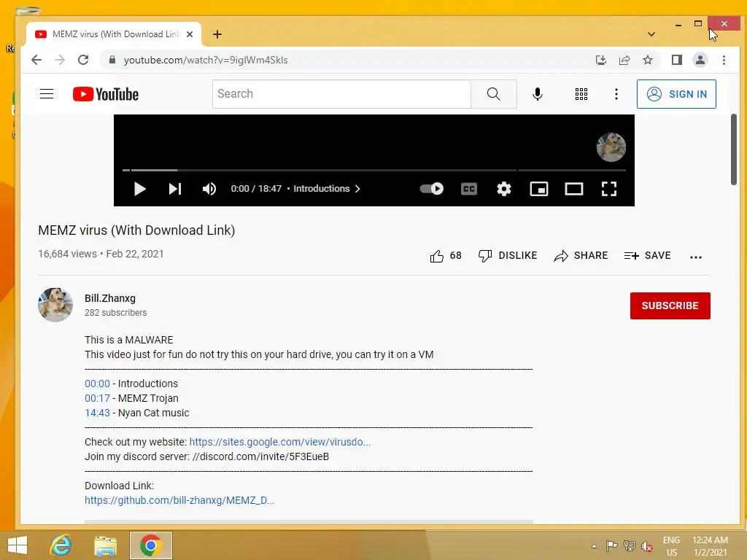Screen dimensions: 747x560
Task: Click the SIGN IN button
Action: tap(676, 94)
